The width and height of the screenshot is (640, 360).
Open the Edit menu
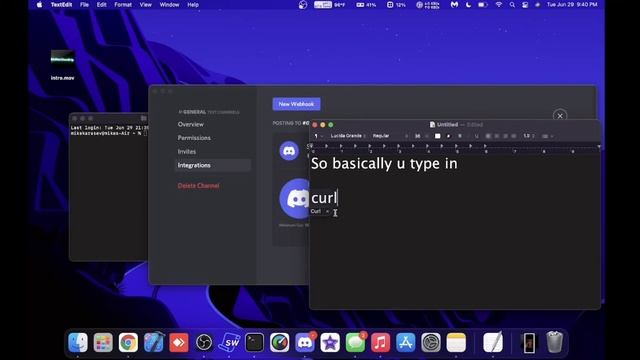[102, 5]
